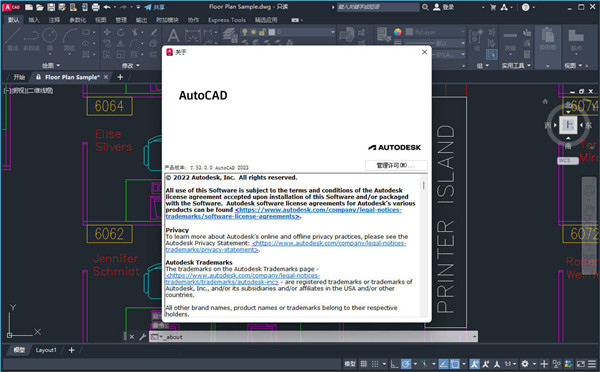Select the Line tool (直线) in Draw panel

tap(13, 40)
